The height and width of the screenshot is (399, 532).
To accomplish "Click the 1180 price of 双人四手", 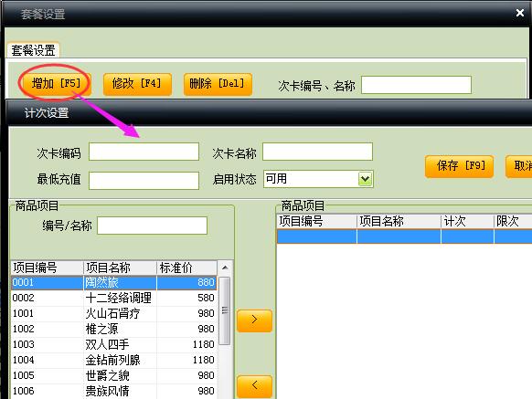I will 186,344.
